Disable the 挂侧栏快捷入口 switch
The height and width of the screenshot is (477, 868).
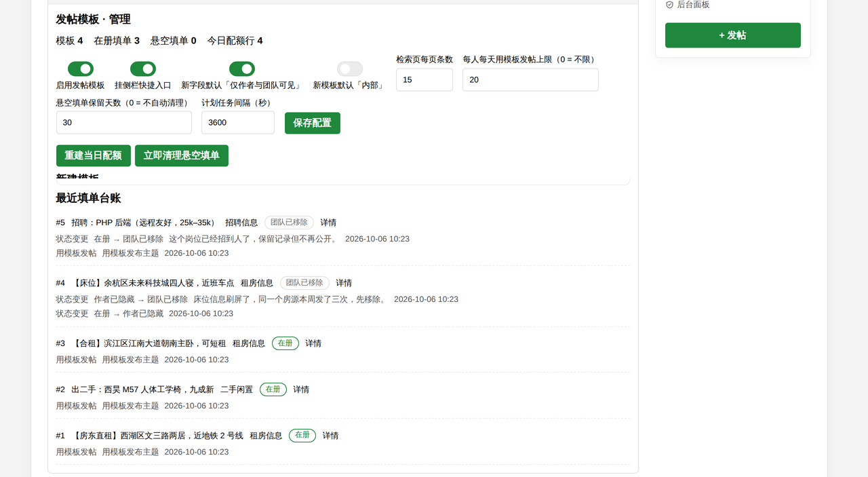pyautogui.click(x=143, y=69)
